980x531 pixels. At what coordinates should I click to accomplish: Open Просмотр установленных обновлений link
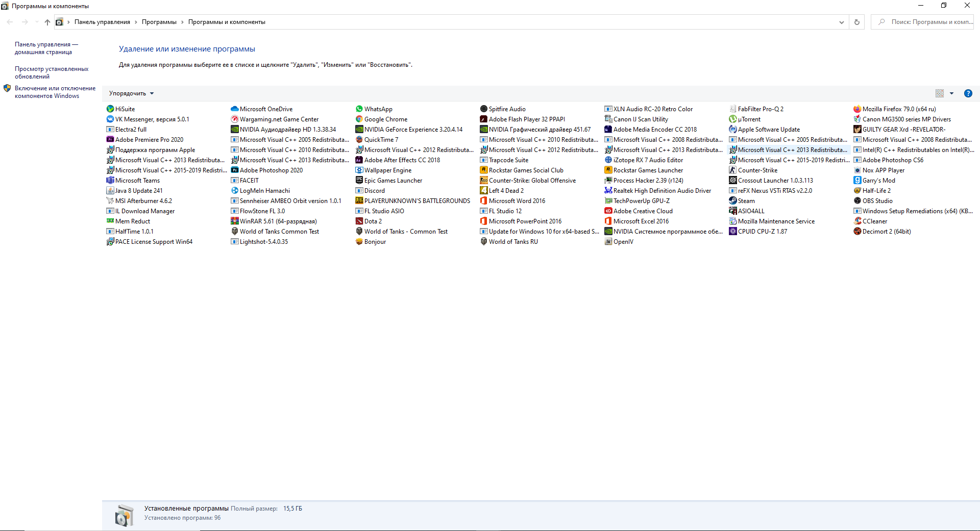point(52,72)
